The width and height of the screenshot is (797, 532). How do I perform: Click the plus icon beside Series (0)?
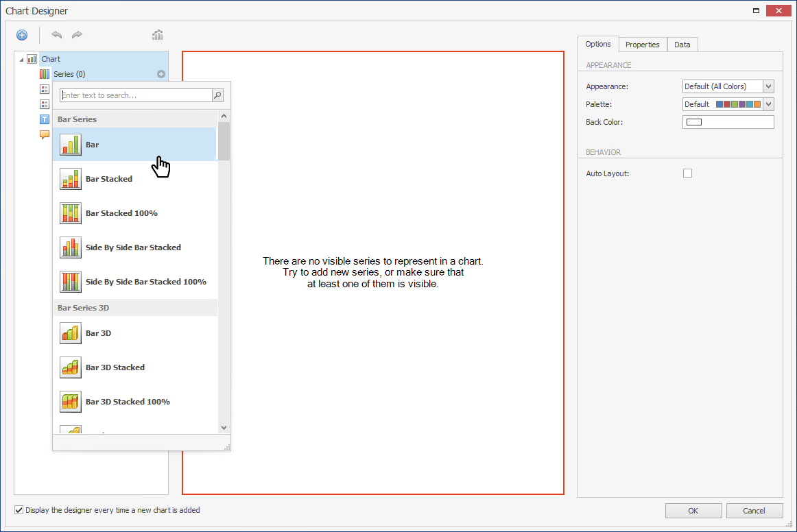click(x=161, y=74)
